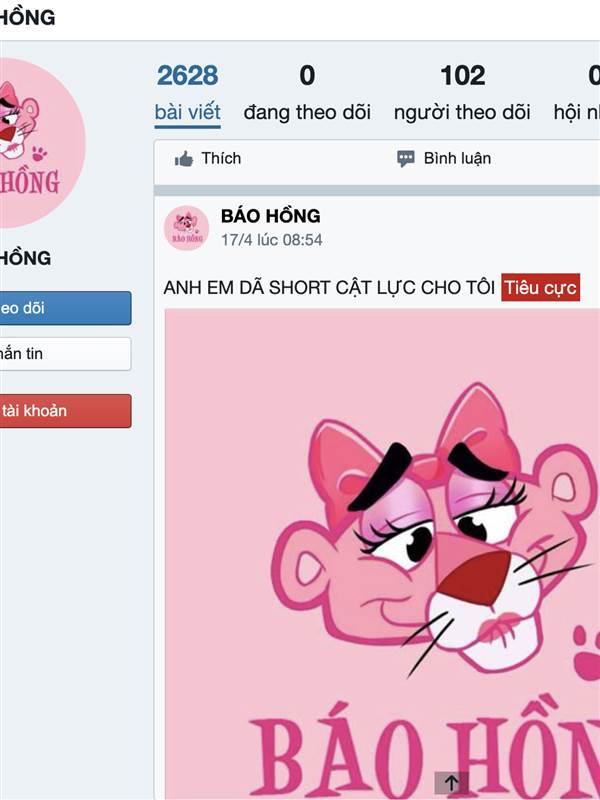Screen dimensions: 600x800
Task: Click the thumbs-up Thích icon
Action: [184, 159]
